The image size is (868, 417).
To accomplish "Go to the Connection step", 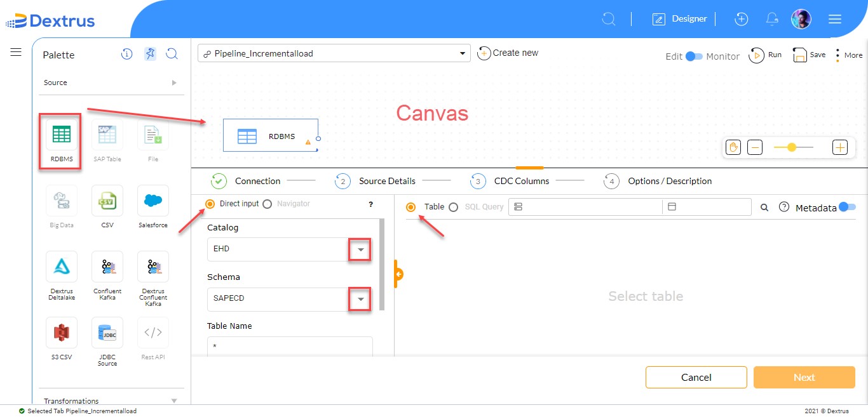I will pyautogui.click(x=246, y=181).
